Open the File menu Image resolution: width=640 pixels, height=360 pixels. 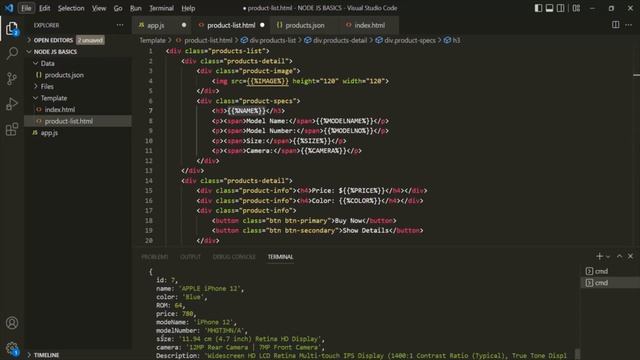[26, 8]
